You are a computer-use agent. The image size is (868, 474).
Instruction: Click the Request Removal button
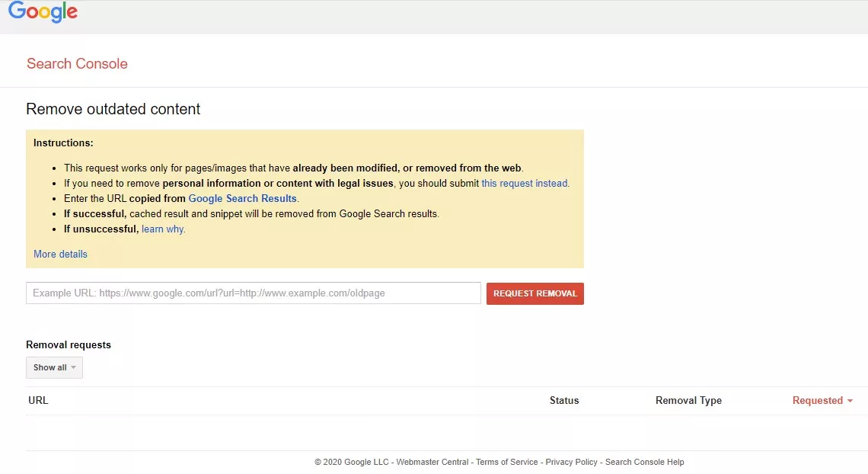point(535,293)
